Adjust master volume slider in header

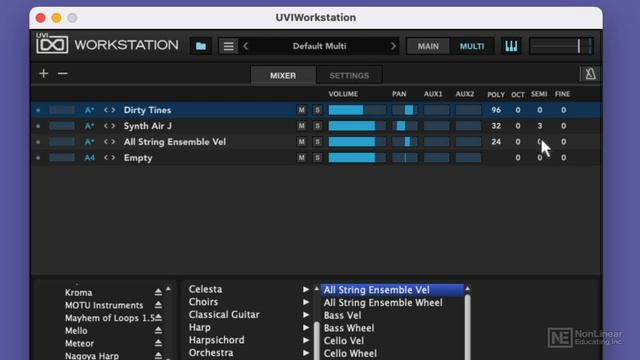click(x=561, y=46)
